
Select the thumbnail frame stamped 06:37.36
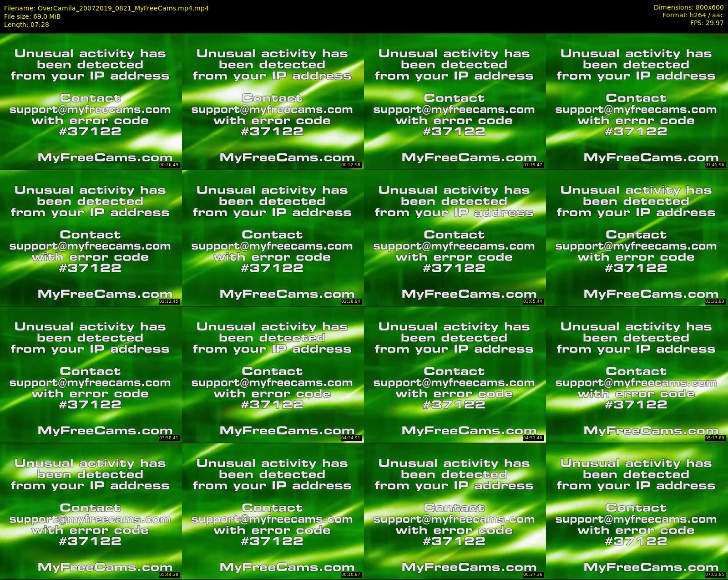pos(455,511)
